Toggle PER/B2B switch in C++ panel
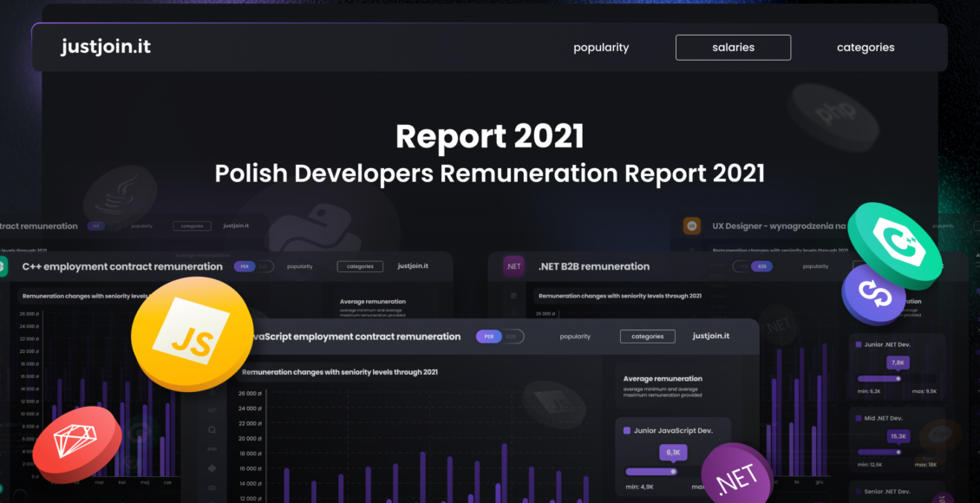This screenshot has width=980, height=503. [x=254, y=266]
